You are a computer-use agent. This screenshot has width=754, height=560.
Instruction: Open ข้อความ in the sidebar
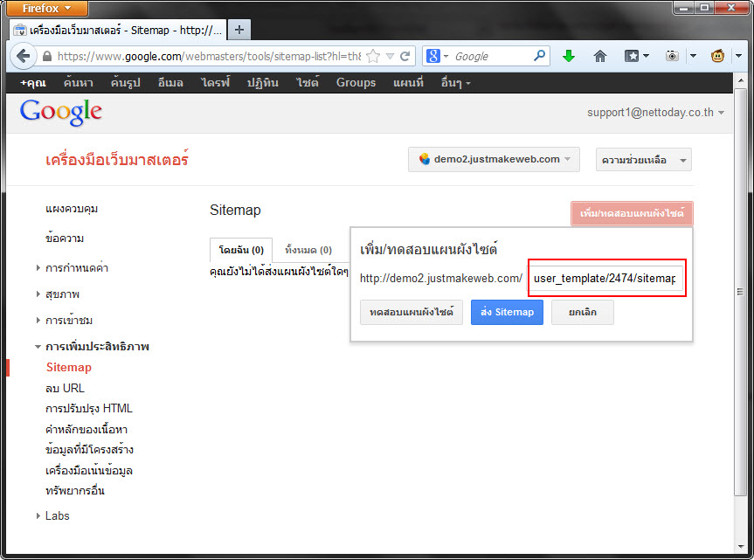point(65,239)
